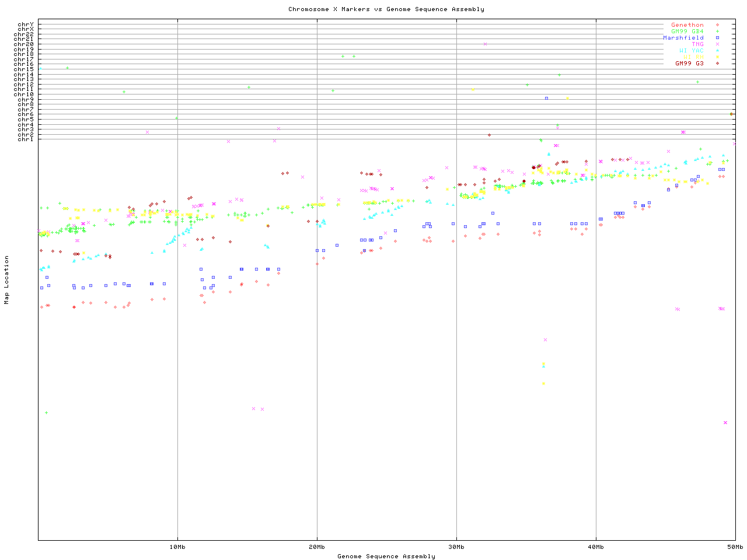
Task: Click the 10Mb x-axis tick label
Action: (177, 547)
